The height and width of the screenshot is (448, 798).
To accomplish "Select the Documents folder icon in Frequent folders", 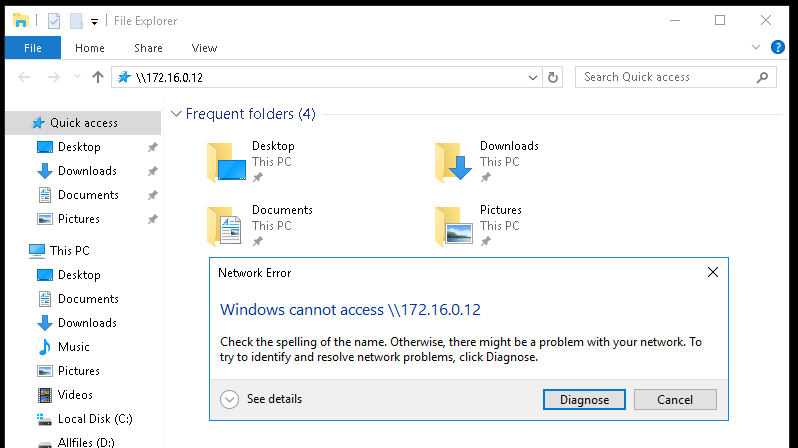I will click(225, 226).
